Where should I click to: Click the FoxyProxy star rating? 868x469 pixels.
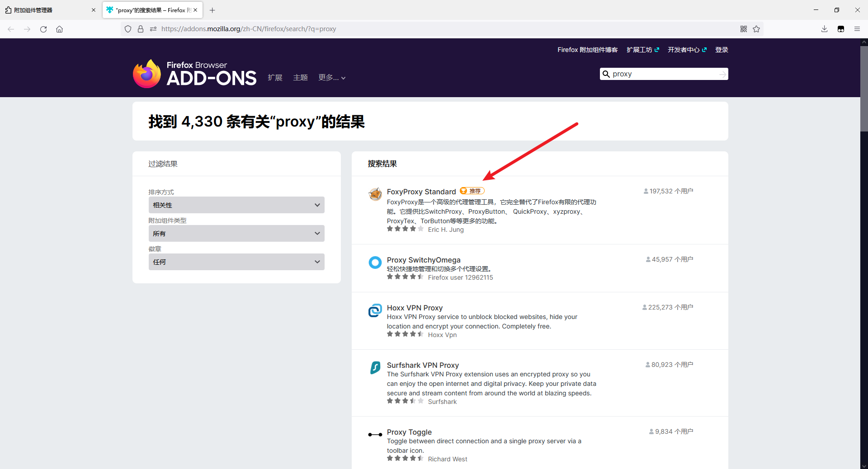405,229
